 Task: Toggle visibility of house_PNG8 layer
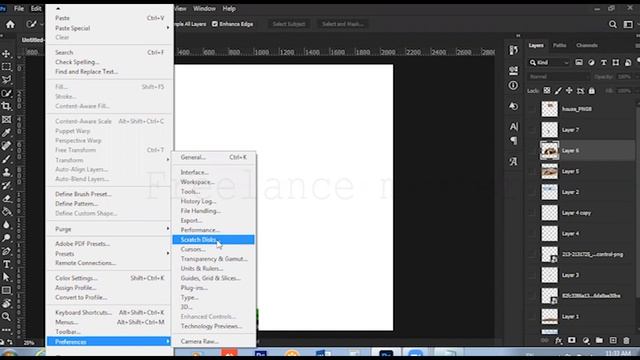click(532, 109)
